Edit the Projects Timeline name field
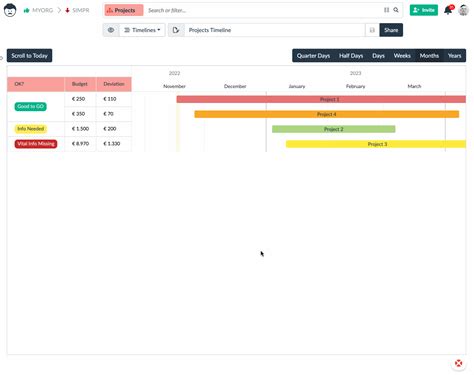The width and height of the screenshot is (474, 375). [x=275, y=30]
